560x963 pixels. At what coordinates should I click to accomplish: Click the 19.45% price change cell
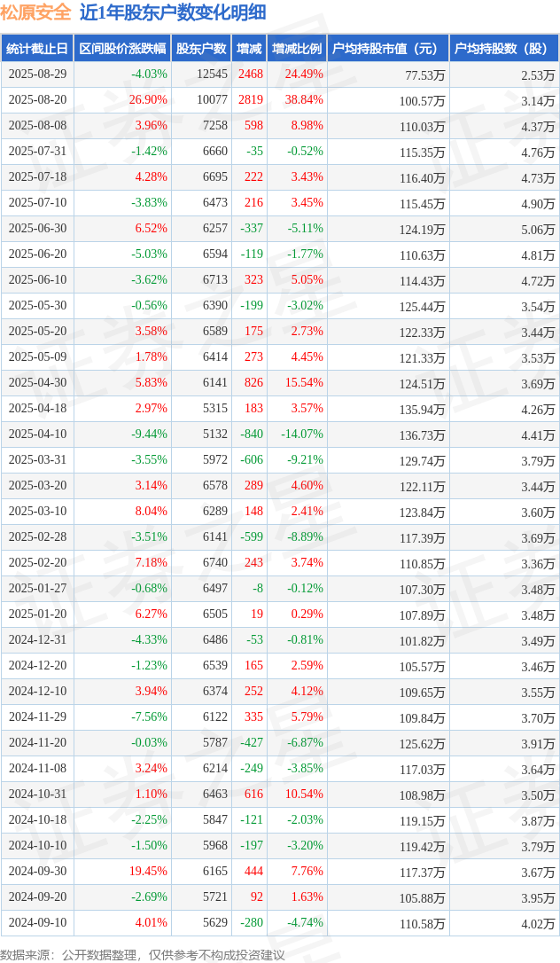click(x=149, y=871)
